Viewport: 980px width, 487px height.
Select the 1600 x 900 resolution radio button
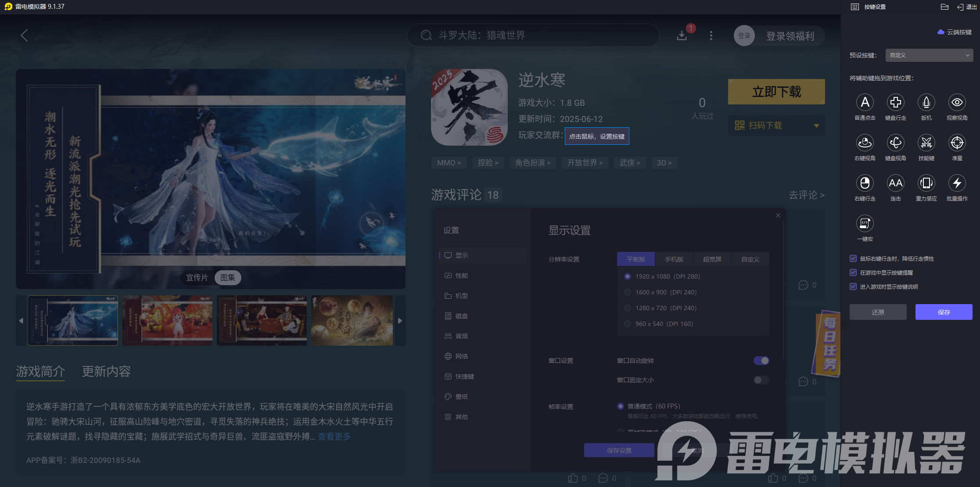point(628,292)
